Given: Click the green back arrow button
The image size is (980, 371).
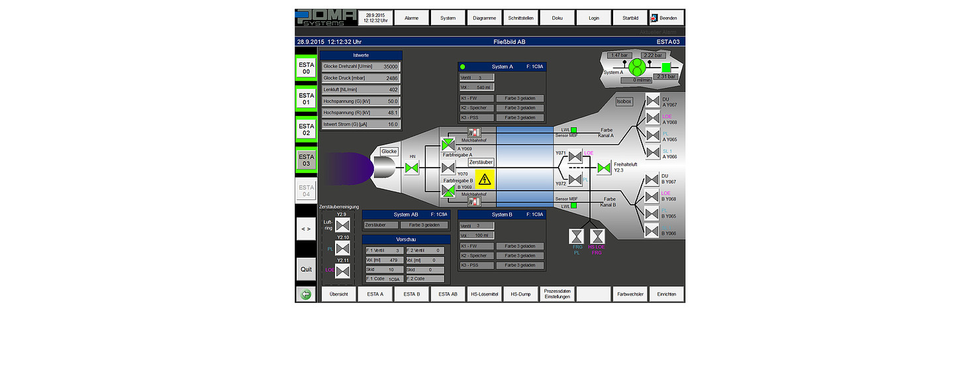Looking at the screenshot, I should click(306, 294).
